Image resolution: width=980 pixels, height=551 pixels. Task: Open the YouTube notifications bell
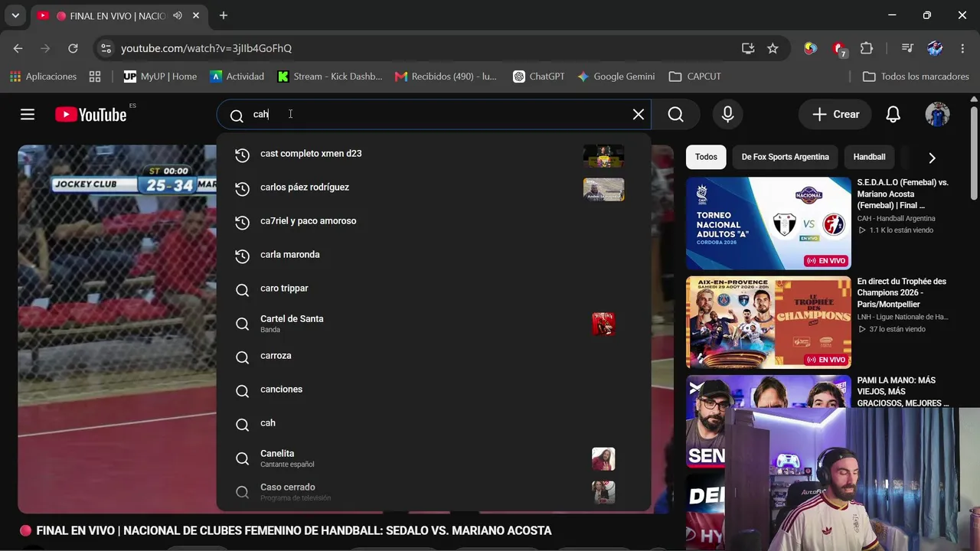coord(893,115)
